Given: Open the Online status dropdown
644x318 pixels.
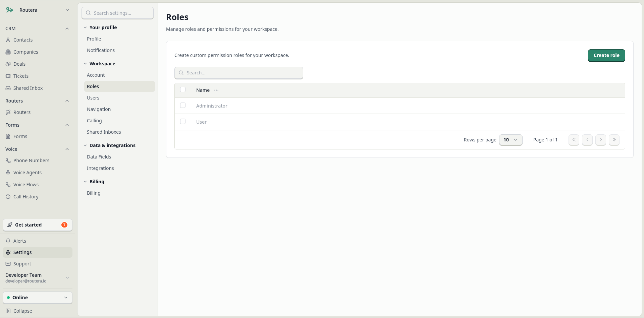Looking at the screenshot, I should (x=38, y=298).
